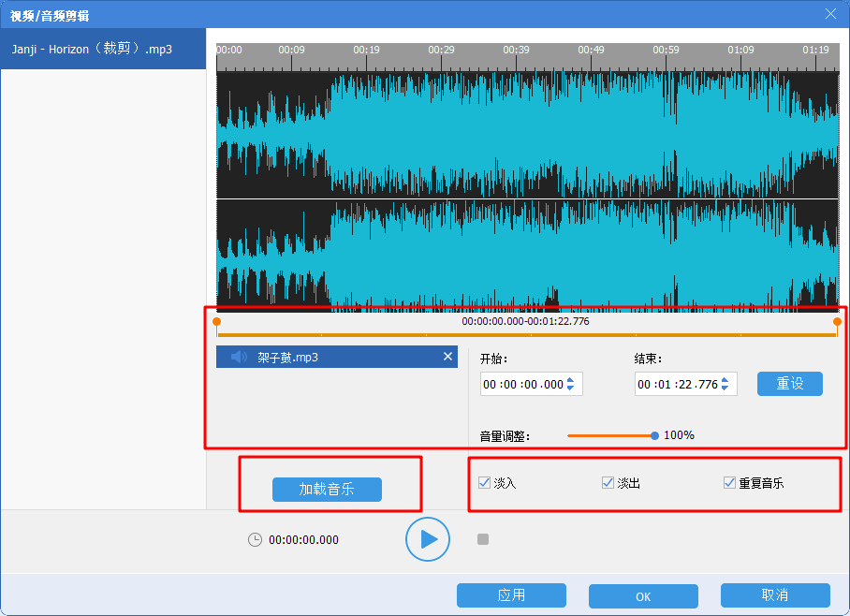Click 取消 to cancel
The width and height of the screenshot is (850, 616).
coord(775,595)
